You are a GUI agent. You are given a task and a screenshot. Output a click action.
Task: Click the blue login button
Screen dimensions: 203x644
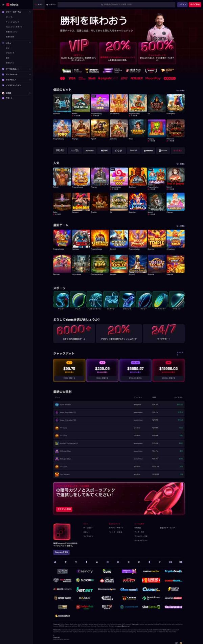coord(182,5)
